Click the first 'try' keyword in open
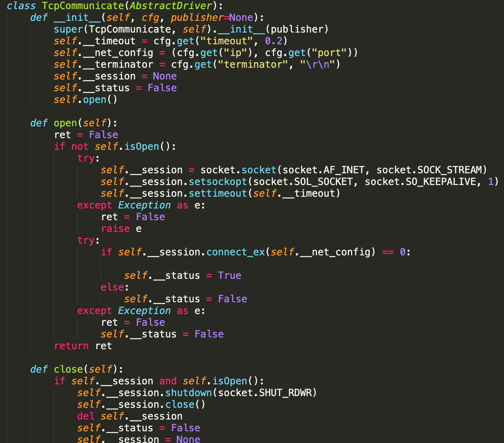Viewport: 504px width, 443px height. click(x=86, y=158)
